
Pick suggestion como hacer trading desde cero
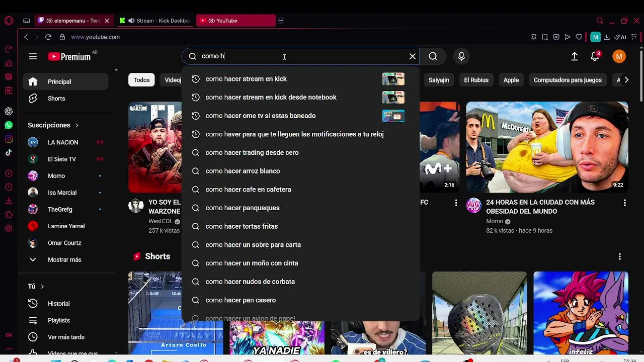click(300, 152)
